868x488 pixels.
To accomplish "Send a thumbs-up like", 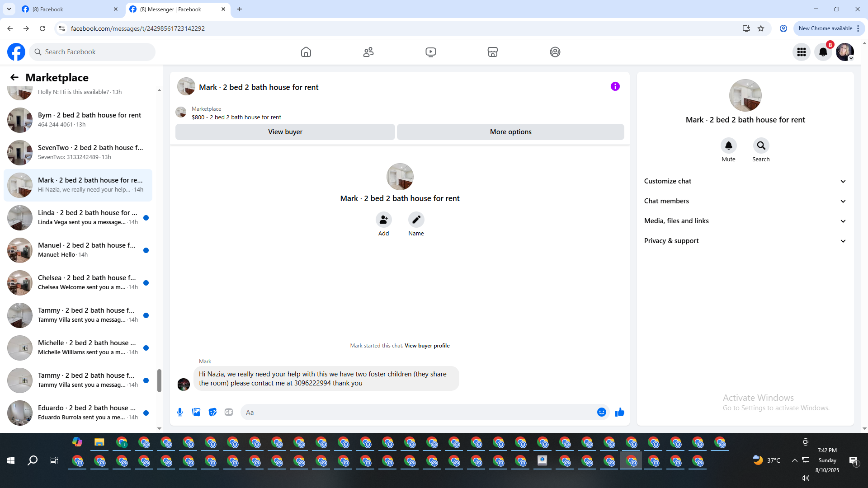I will coord(619,412).
